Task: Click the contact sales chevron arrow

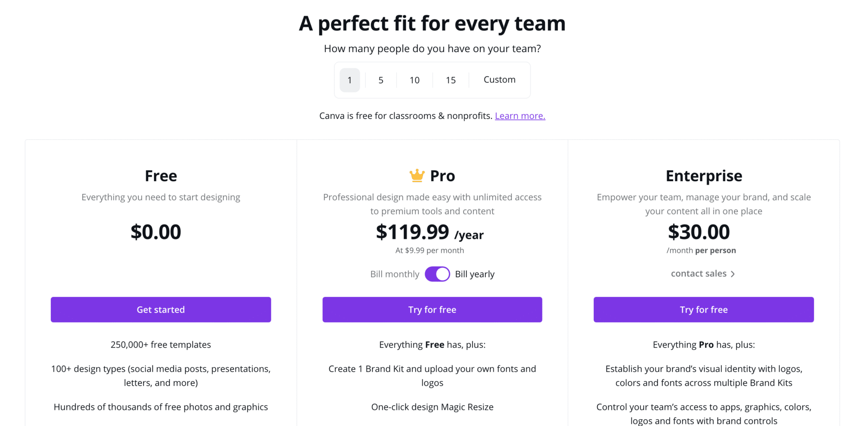Action: pyautogui.click(x=733, y=274)
